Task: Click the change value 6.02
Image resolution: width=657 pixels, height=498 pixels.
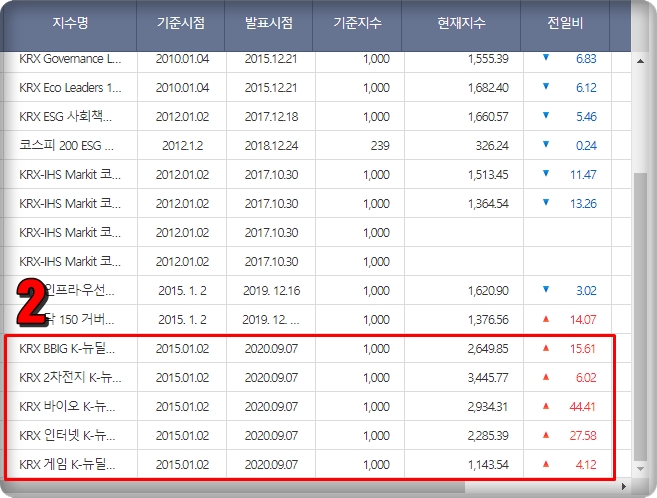Action: tap(586, 377)
